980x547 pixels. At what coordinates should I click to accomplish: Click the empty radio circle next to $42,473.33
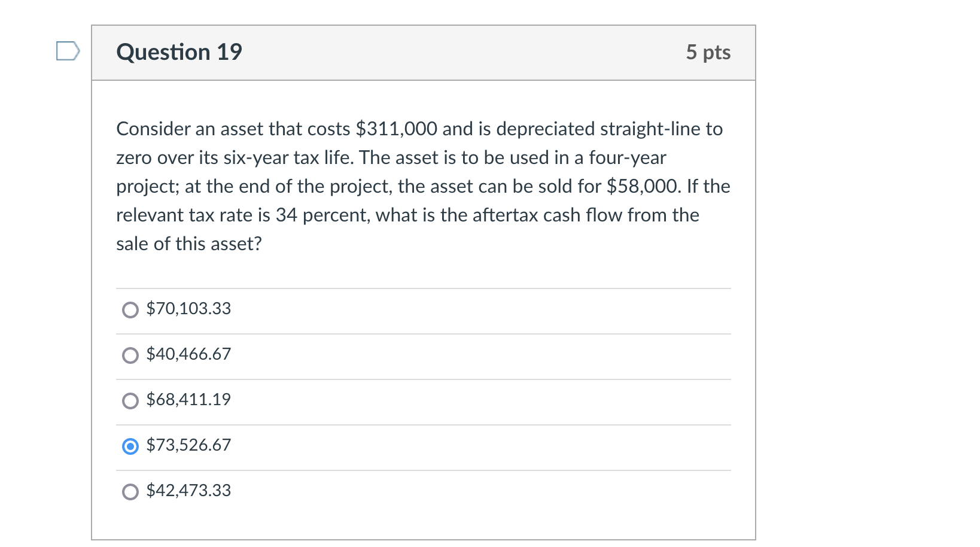[130, 493]
